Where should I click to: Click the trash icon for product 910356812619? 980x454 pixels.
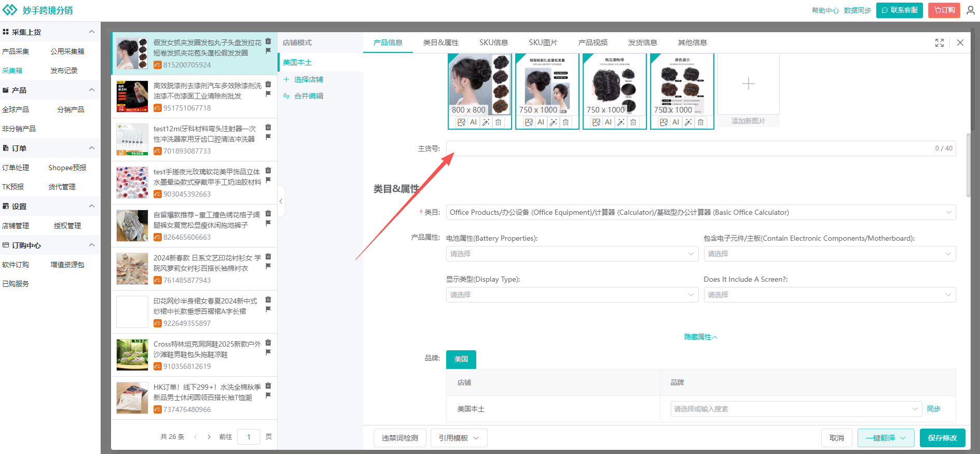268,342
